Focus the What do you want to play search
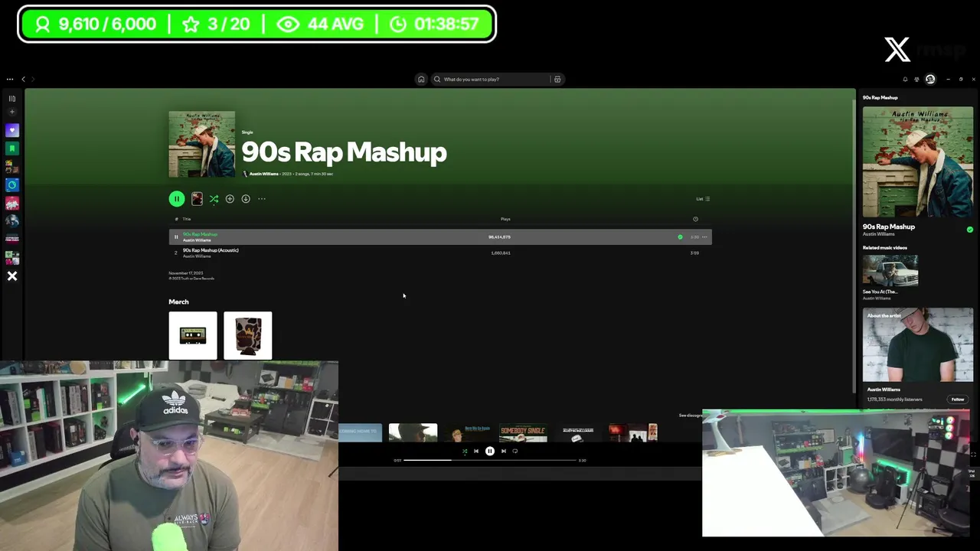 490,79
